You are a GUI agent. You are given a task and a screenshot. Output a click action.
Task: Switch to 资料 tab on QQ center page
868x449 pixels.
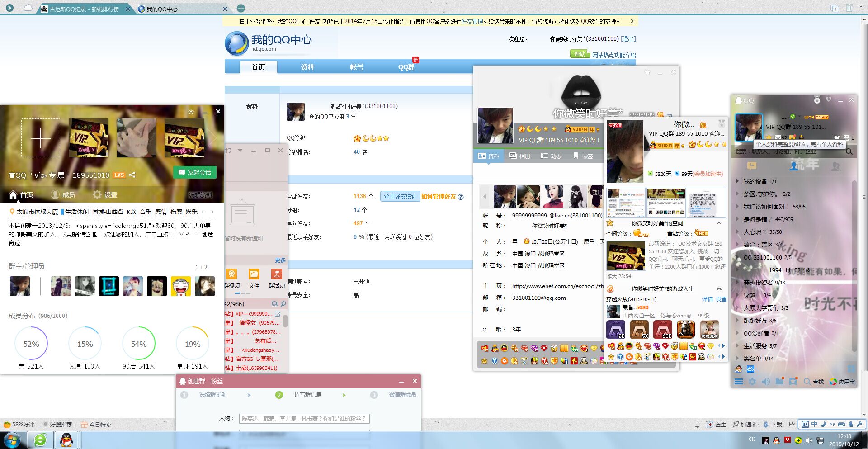tap(307, 67)
